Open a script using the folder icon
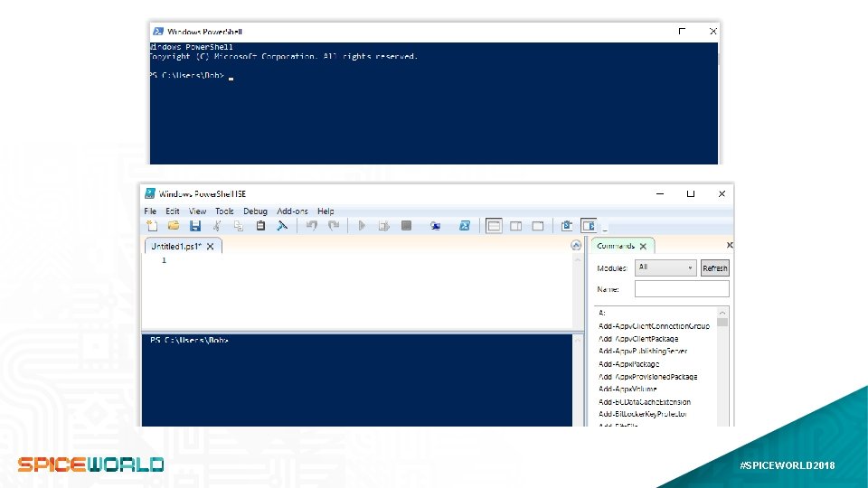868x488 pixels. click(x=174, y=226)
